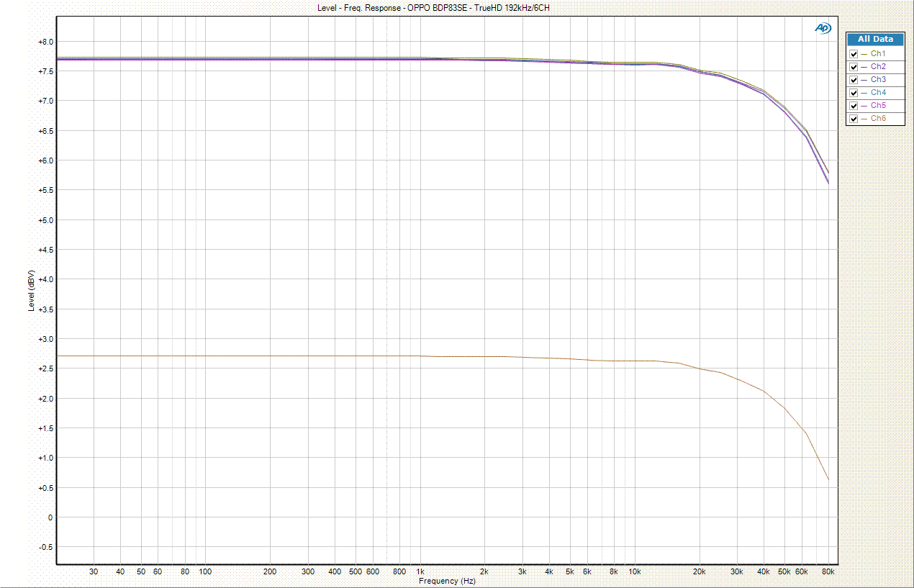
Task: Toggle the Ch3 checkbox in the legend
Action: pos(854,80)
